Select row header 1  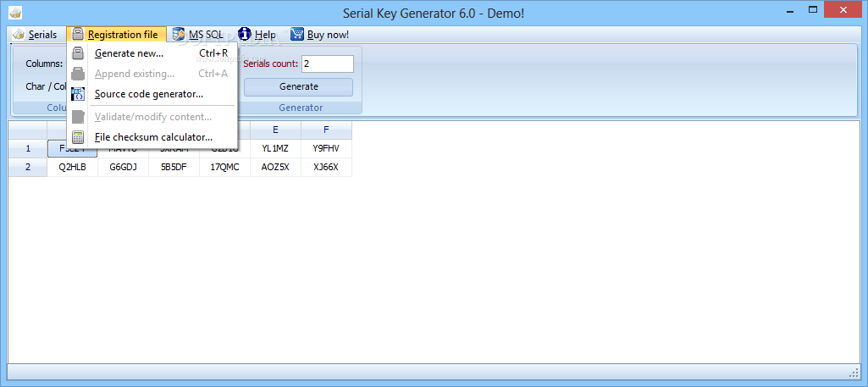(28, 148)
